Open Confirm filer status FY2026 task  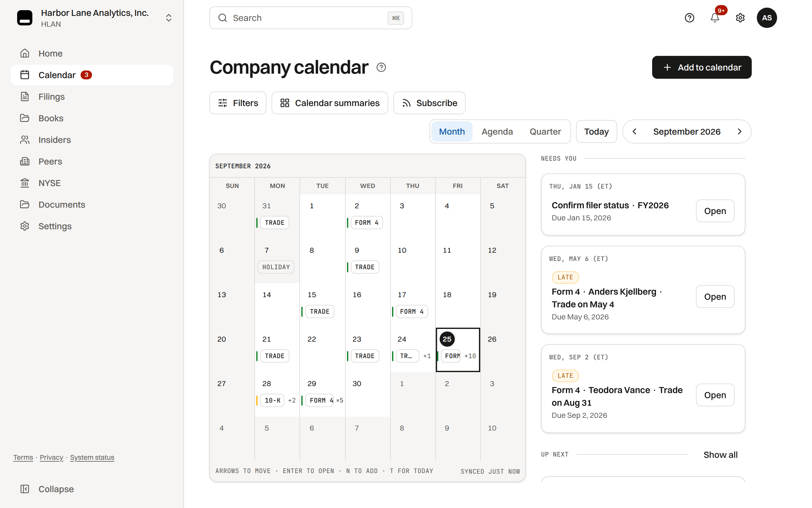[715, 211]
